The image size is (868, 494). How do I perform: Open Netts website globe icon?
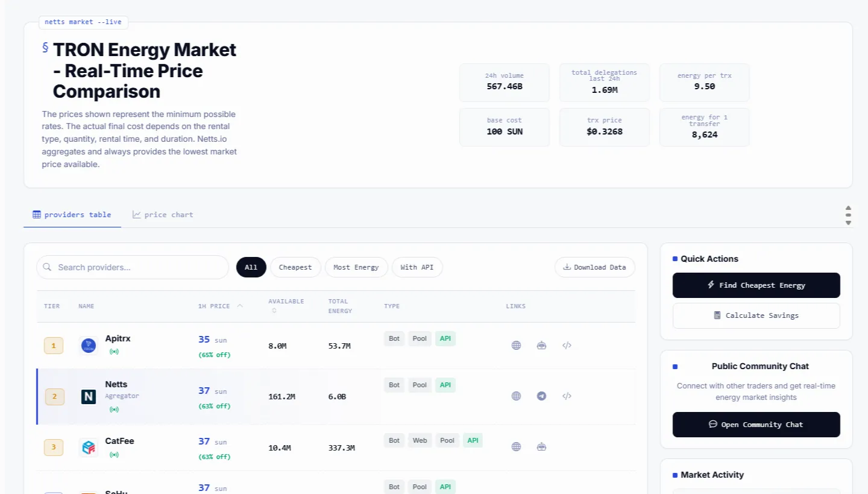[x=516, y=396]
